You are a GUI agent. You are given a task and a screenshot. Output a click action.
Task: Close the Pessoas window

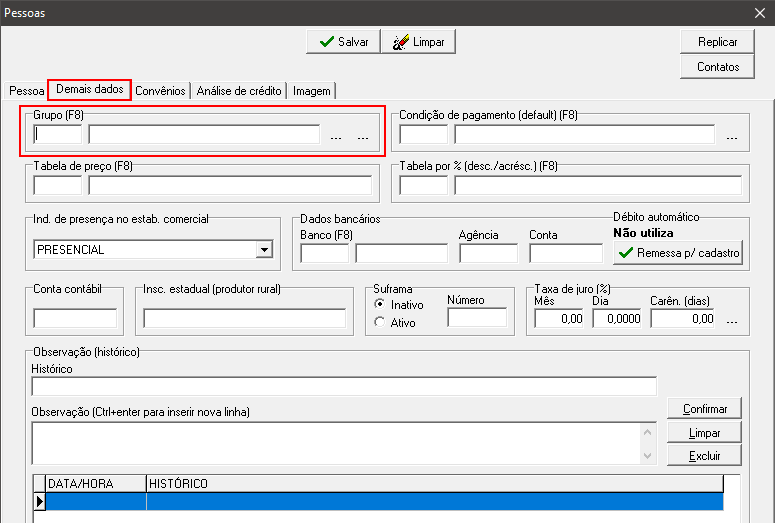(x=759, y=13)
